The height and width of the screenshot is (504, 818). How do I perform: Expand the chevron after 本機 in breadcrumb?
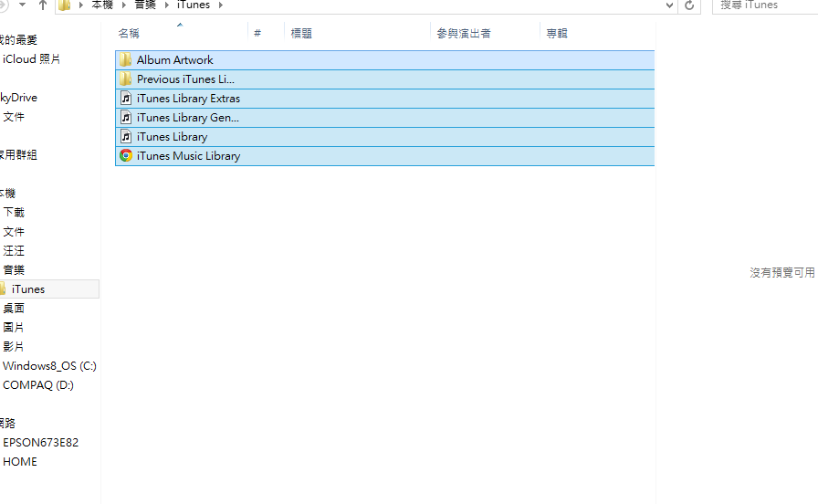tap(124, 5)
